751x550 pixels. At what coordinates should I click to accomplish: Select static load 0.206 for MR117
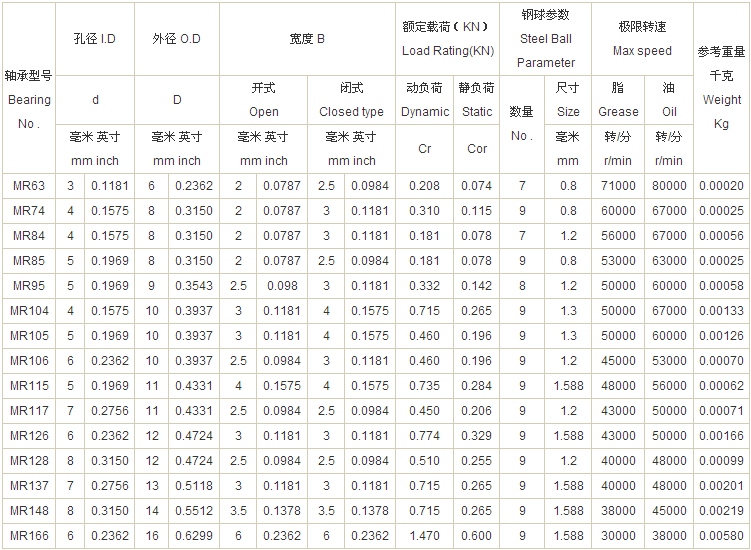477,411
